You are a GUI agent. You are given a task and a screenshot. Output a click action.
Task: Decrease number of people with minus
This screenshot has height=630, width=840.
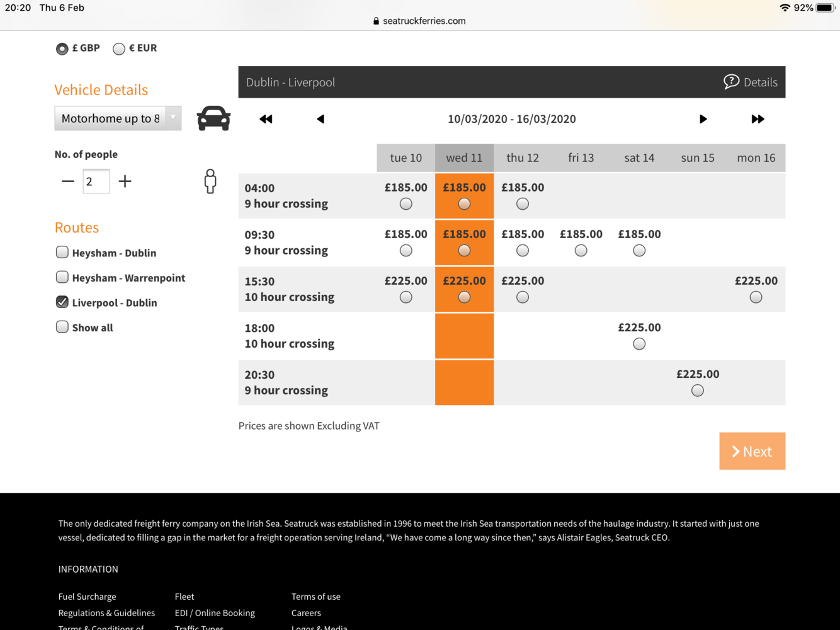(68, 181)
